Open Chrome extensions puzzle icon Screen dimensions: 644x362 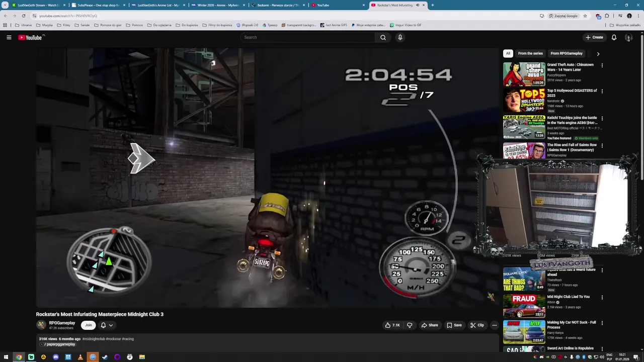607,16
